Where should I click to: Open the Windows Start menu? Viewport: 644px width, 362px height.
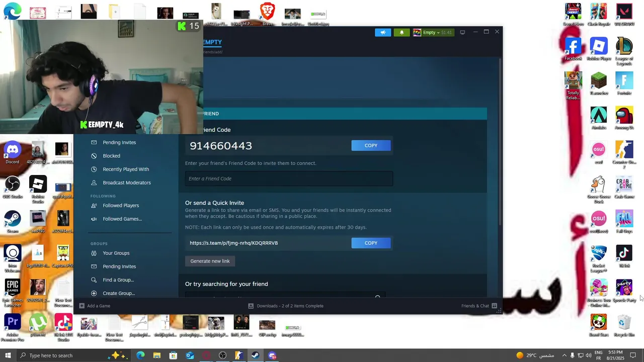tap(8, 355)
